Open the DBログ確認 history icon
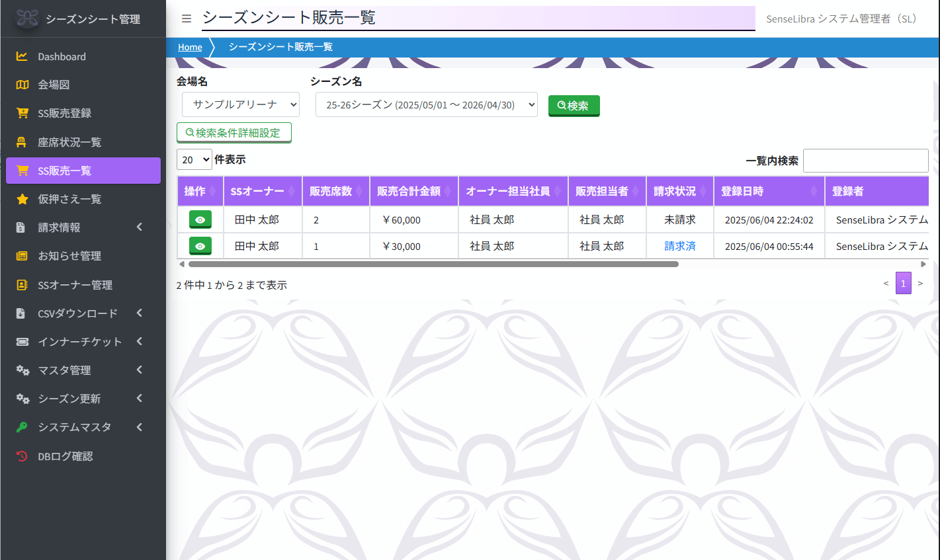Image resolution: width=940 pixels, height=560 pixels. 22,456
